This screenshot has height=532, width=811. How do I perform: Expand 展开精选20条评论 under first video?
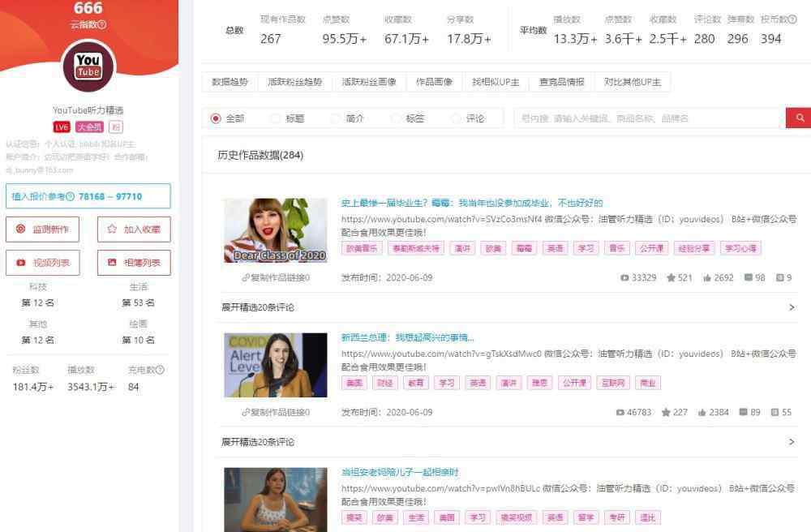[x=258, y=307]
